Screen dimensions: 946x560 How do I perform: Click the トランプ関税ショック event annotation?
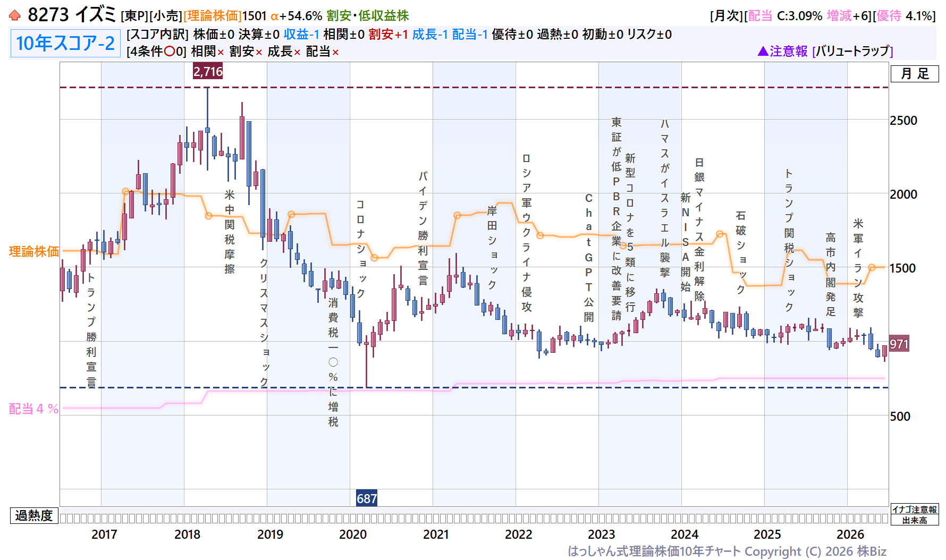click(x=789, y=240)
